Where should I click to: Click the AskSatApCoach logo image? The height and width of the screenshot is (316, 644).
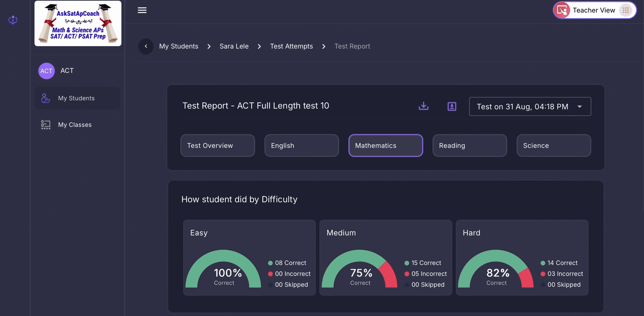(x=78, y=23)
